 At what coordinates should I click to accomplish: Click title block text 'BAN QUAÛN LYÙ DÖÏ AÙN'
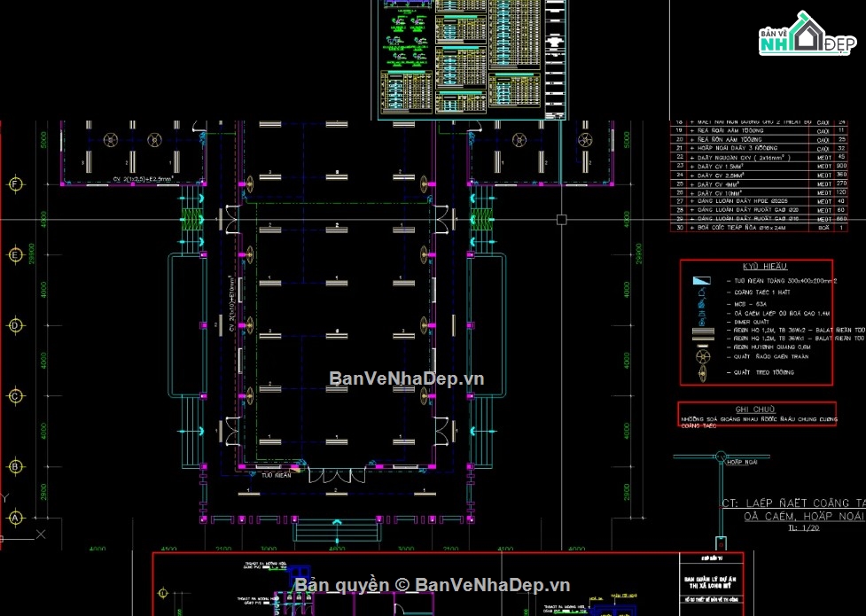click(x=710, y=580)
